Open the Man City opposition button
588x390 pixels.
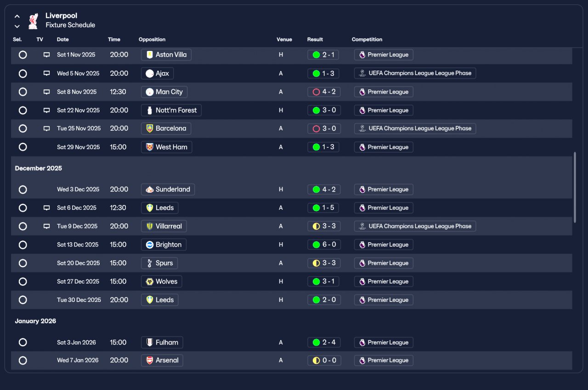coord(164,92)
